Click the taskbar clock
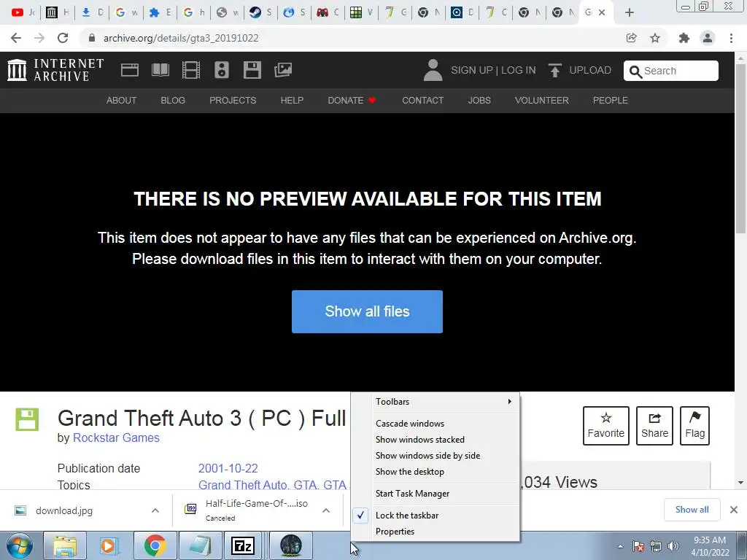The height and width of the screenshot is (560, 747). [710, 546]
